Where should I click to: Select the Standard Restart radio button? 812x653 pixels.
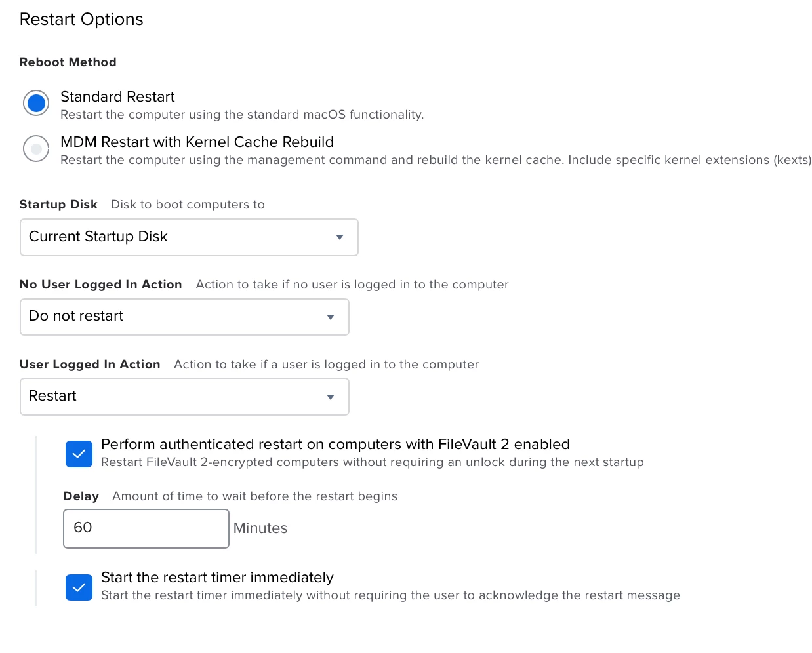pyautogui.click(x=36, y=103)
